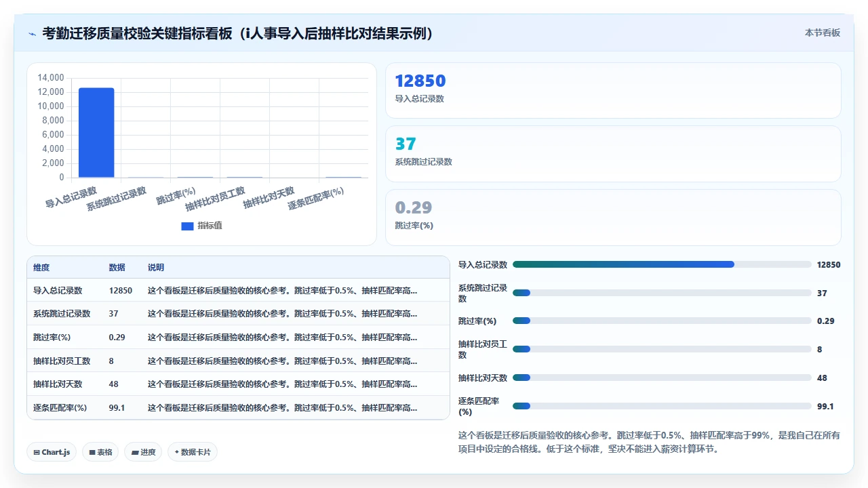Click the dashboard title heading text
Image resolution: width=868 pixels, height=488 pixels.
tap(238, 33)
